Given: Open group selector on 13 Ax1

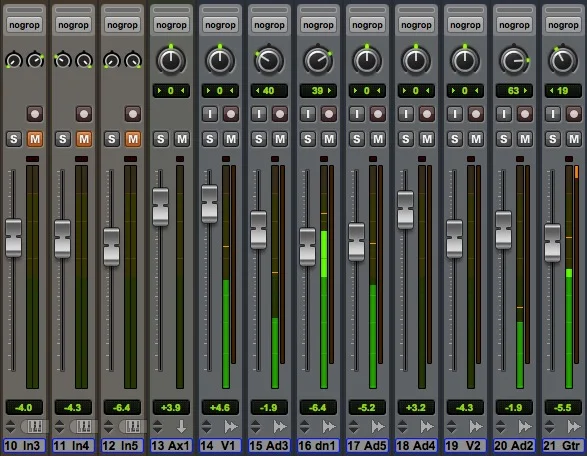Looking at the screenshot, I should (171, 25).
